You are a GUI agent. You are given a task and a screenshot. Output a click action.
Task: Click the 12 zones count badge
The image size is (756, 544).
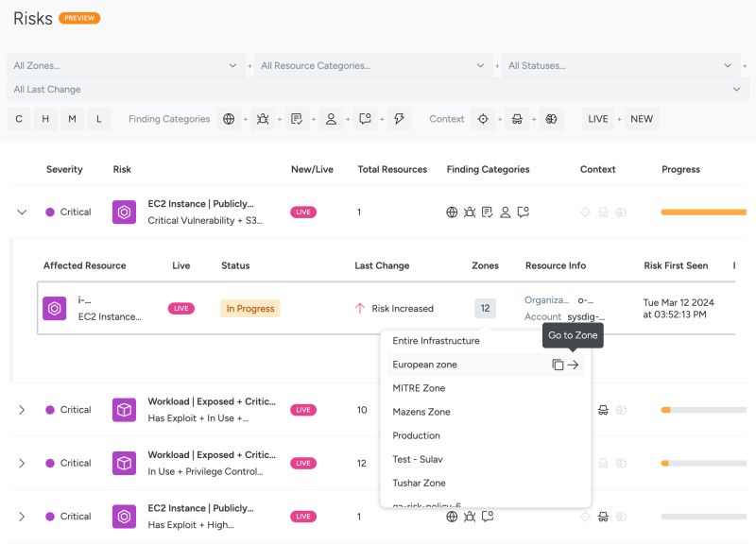coord(485,308)
